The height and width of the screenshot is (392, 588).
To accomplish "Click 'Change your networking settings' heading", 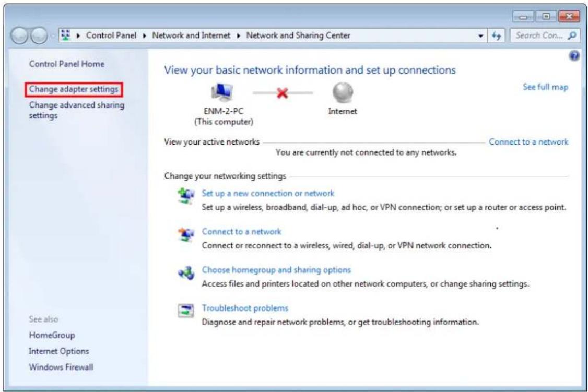I will point(225,176).
